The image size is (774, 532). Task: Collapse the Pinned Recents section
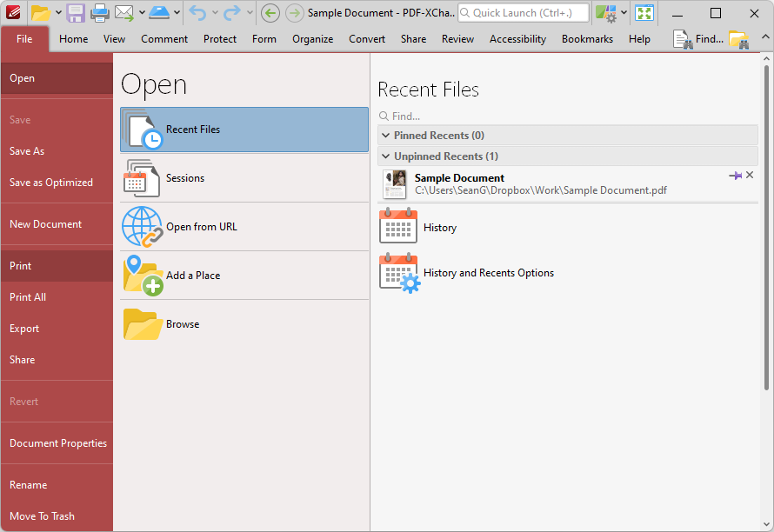coord(385,136)
